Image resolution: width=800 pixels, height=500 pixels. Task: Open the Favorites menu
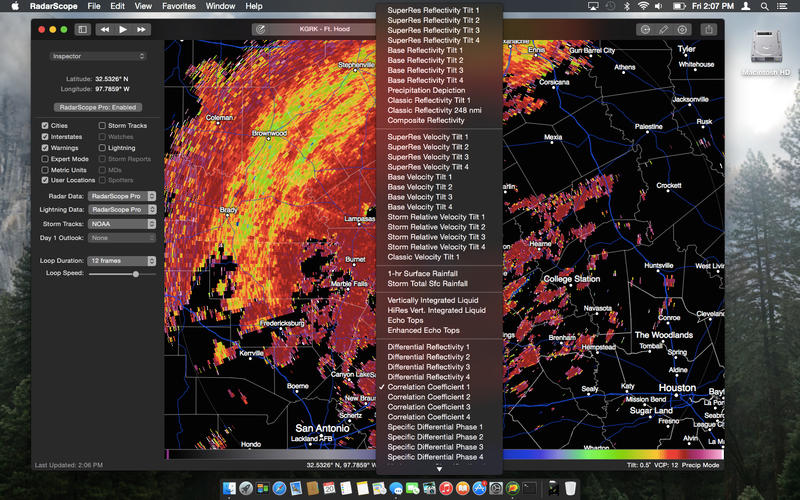coord(179,6)
